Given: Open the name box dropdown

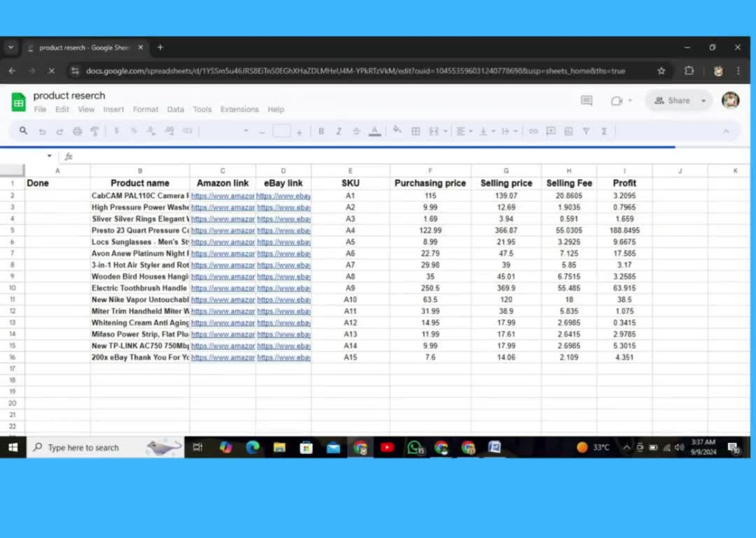Looking at the screenshot, I should point(49,156).
